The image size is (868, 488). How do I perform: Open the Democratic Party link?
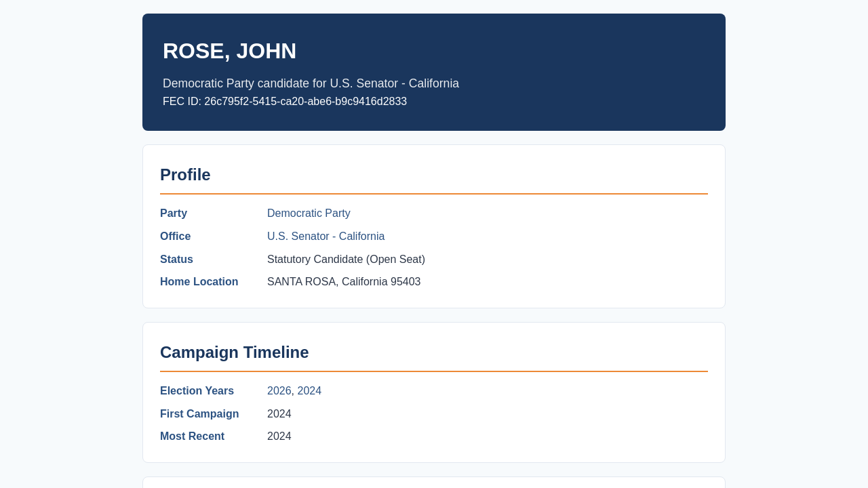pos(309,213)
